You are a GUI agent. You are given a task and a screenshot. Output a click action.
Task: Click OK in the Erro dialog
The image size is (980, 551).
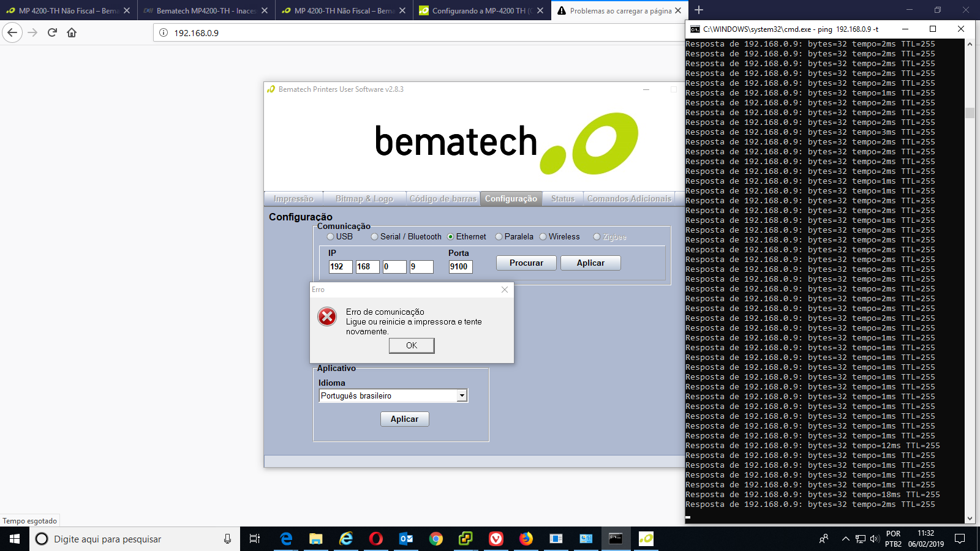coord(412,346)
